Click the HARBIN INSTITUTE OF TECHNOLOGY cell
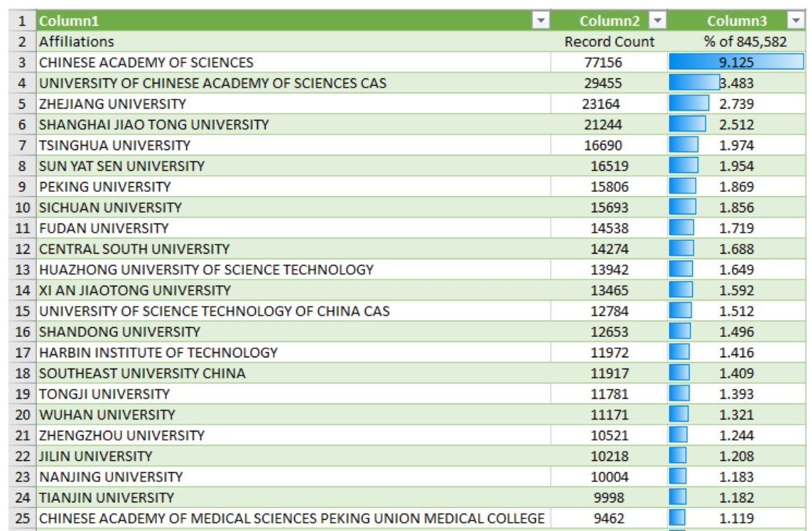 click(293, 352)
